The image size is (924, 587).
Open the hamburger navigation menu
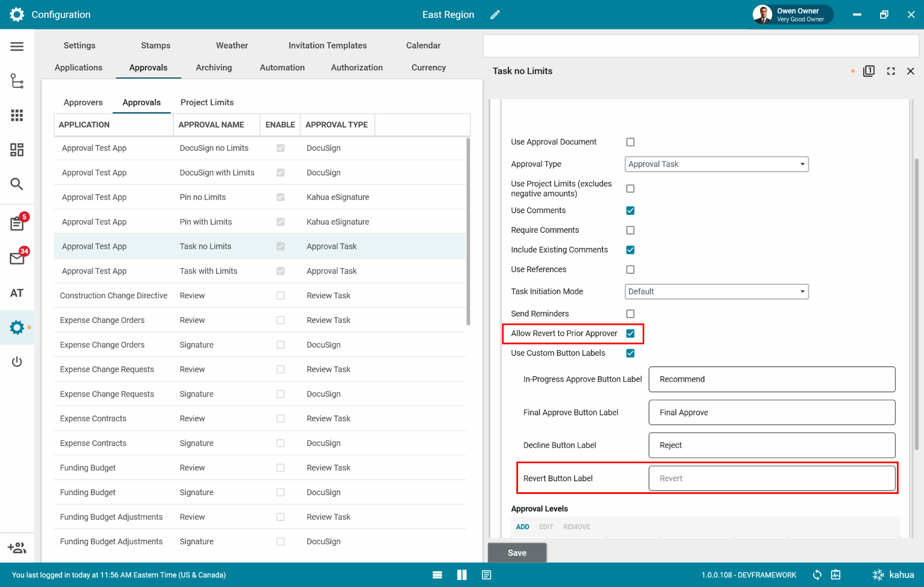point(17,46)
